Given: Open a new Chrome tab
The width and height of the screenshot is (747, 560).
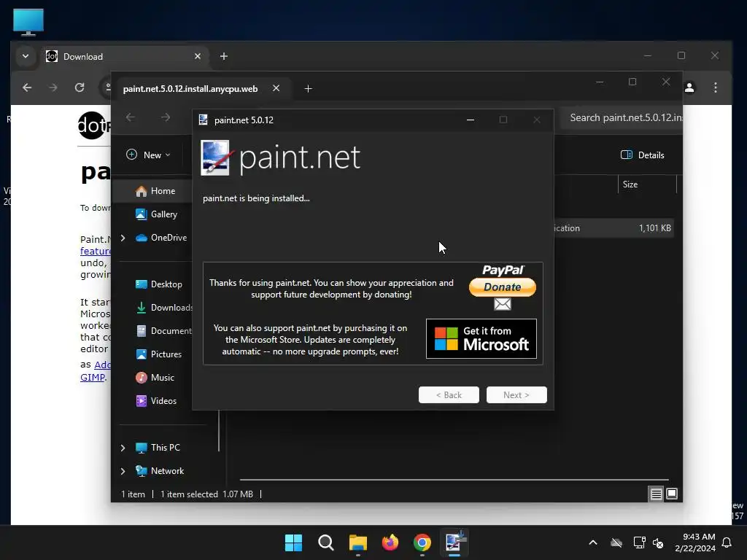Looking at the screenshot, I should pos(224,56).
